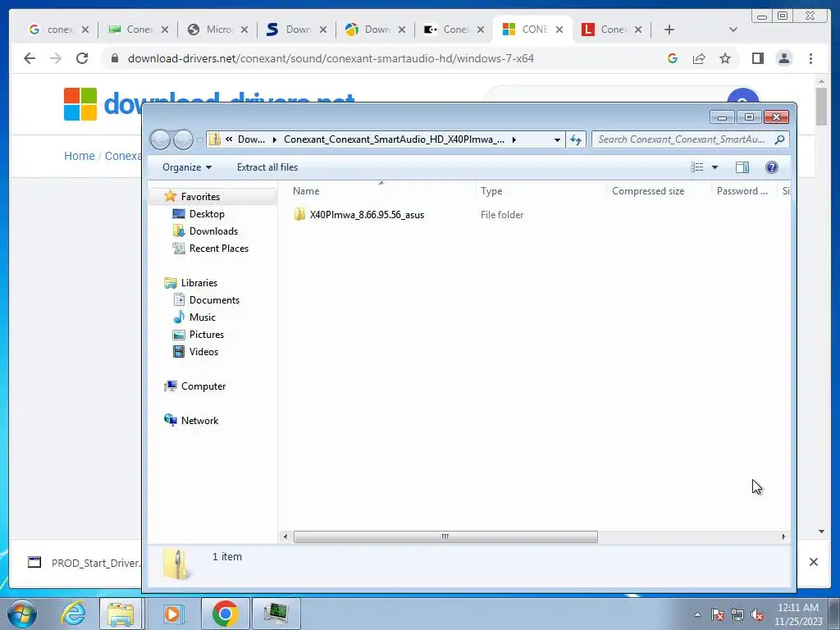The image size is (840, 630).
Task: Expand the address bar history dropdown
Action: (557, 139)
